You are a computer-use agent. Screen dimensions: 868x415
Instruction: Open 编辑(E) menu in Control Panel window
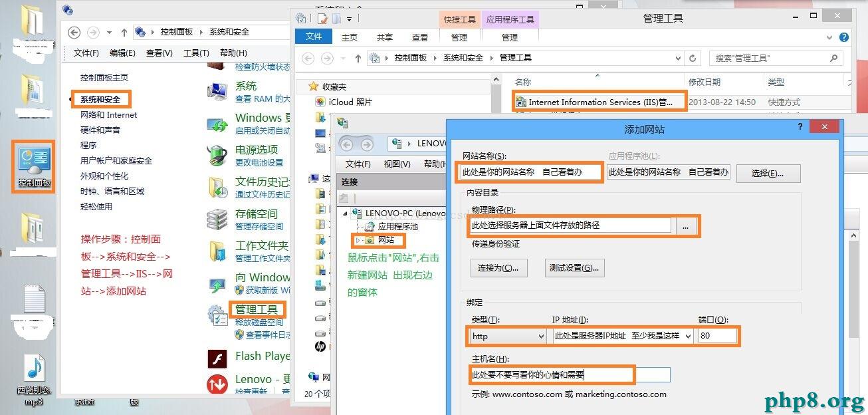[122, 53]
